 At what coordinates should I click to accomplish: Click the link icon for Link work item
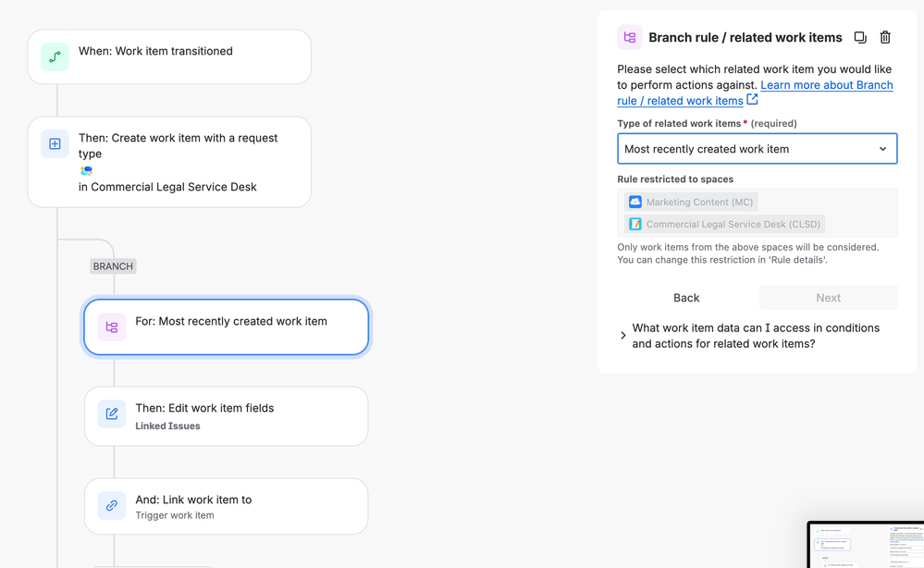pos(112,506)
